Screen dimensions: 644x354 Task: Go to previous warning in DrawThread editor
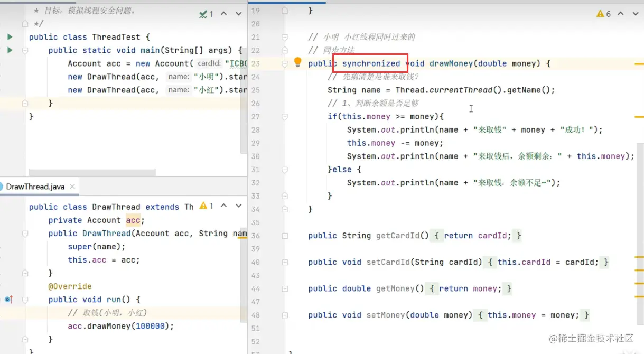[223, 206]
